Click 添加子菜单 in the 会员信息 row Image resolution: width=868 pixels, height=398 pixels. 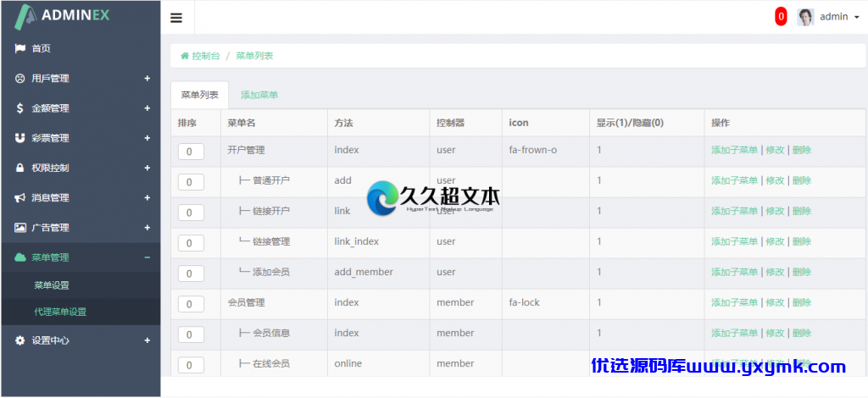[735, 334]
